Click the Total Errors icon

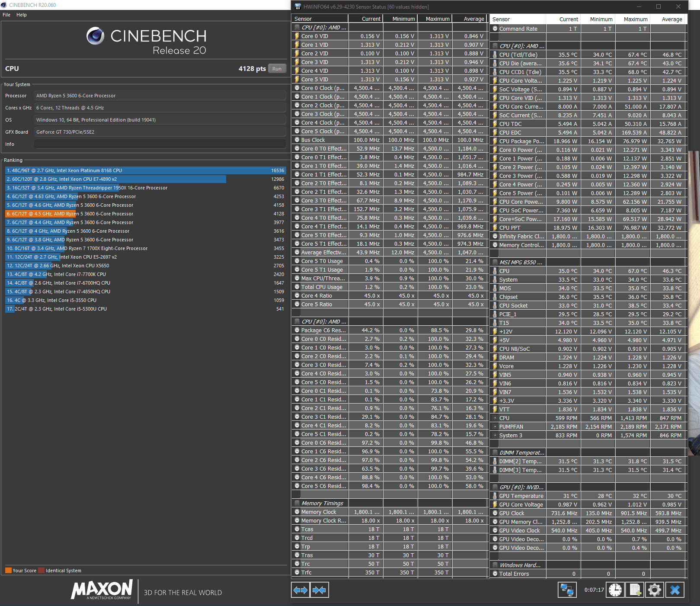pyautogui.click(x=495, y=574)
